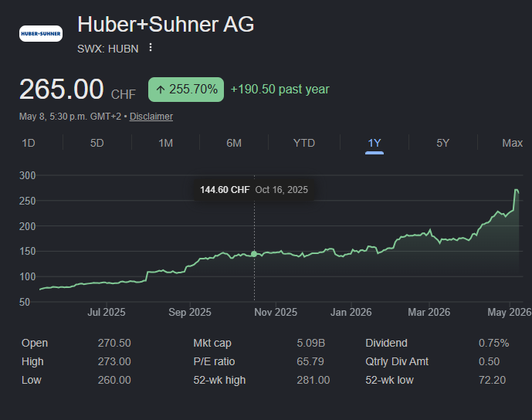
Task: Switch chart to 1D range
Action: pyautogui.click(x=29, y=143)
